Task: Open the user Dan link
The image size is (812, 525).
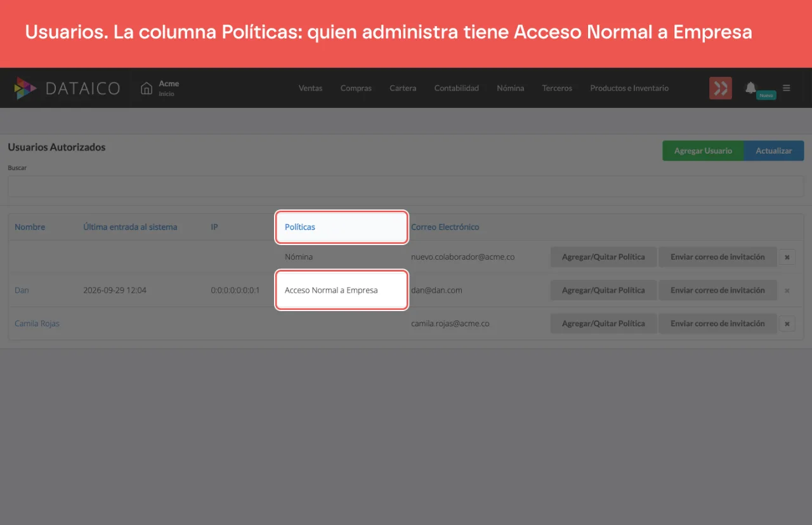Action: click(x=22, y=290)
